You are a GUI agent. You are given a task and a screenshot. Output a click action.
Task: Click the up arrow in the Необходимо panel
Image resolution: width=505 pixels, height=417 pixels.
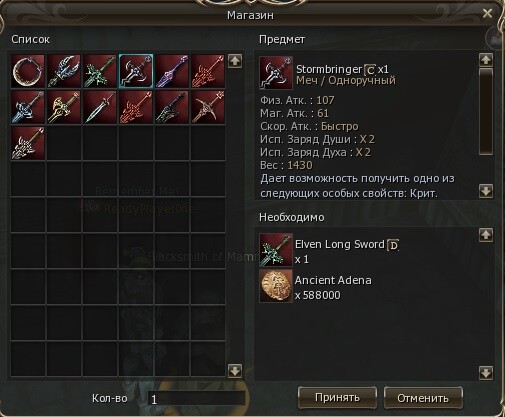tap(486, 235)
